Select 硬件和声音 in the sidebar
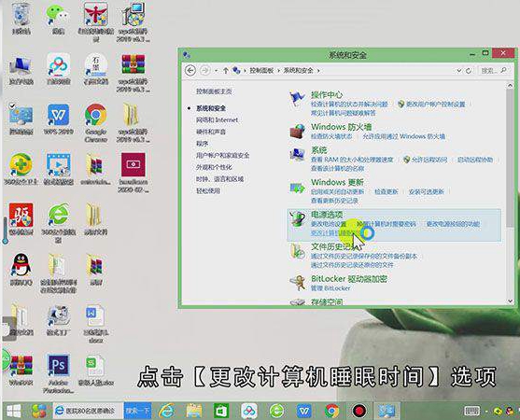Viewport: 520px width, 420px height. [x=211, y=132]
